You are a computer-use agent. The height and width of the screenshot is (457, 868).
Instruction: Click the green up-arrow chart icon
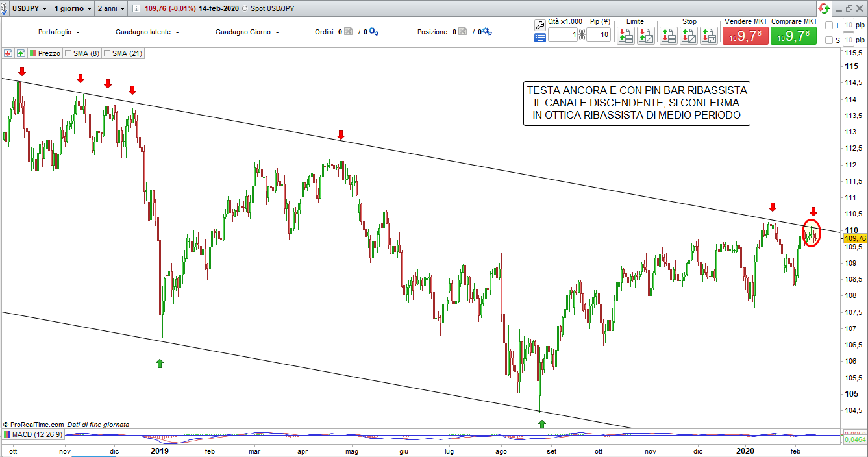click(x=21, y=53)
